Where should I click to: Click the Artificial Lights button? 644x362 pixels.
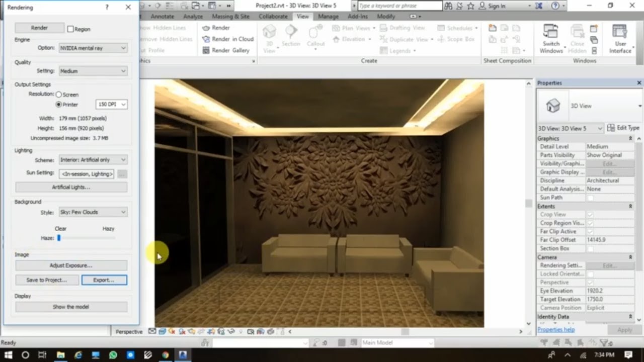[71, 187]
